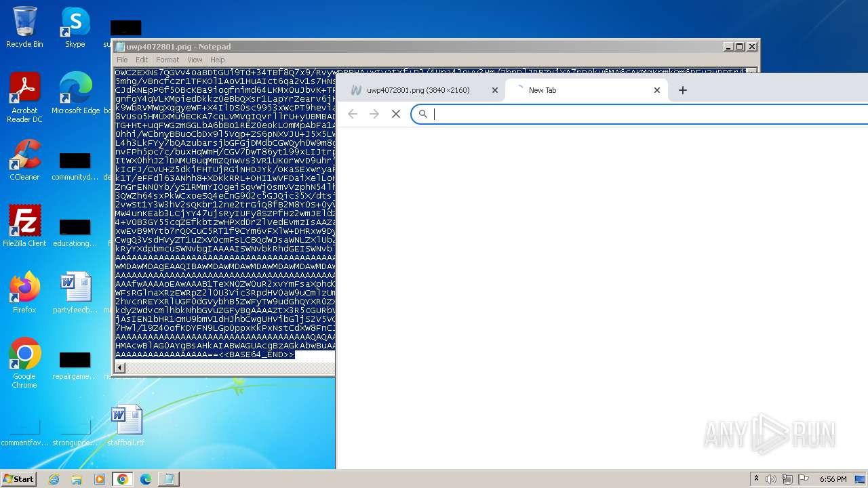Viewport: 868px width, 488px height.
Task: Select the repairgame... desktop file
Action: (75, 366)
